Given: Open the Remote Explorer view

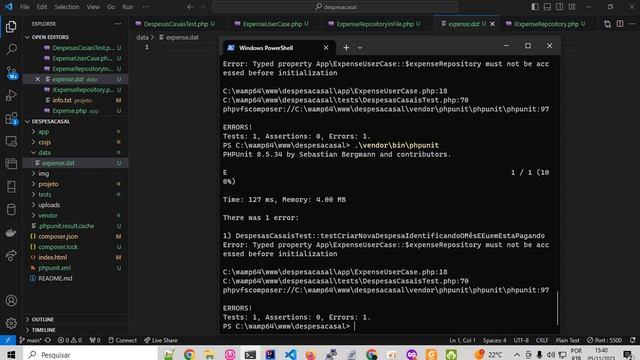Looking at the screenshot, I should click(x=11, y=141).
